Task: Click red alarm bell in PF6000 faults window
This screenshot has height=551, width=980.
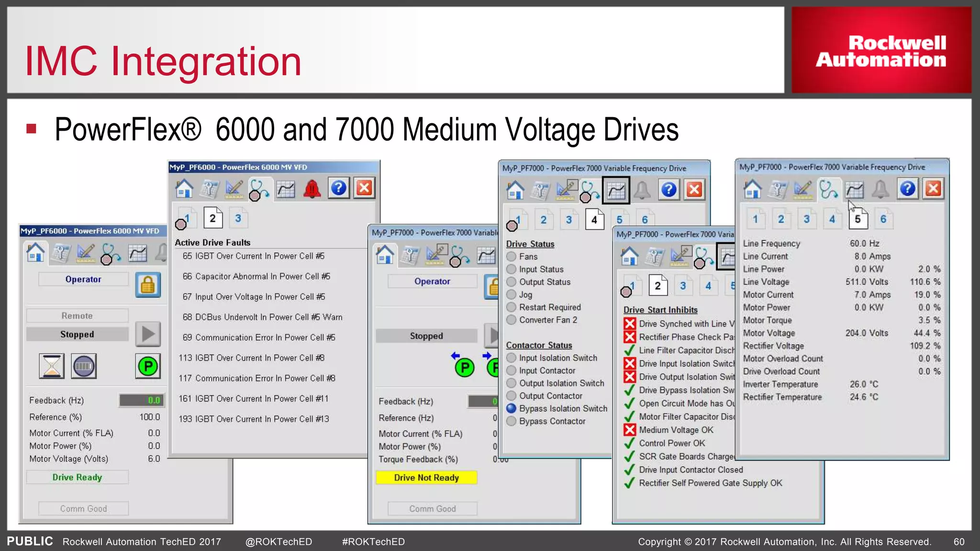Action: 312,189
